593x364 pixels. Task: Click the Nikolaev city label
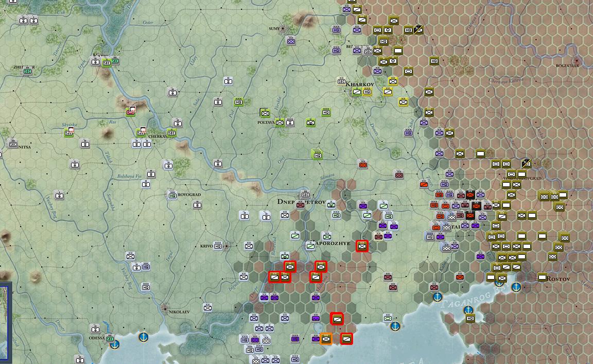click(179, 312)
